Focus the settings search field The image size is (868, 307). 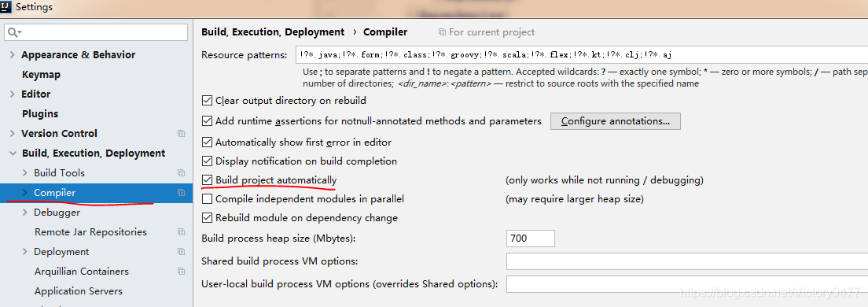click(x=97, y=33)
